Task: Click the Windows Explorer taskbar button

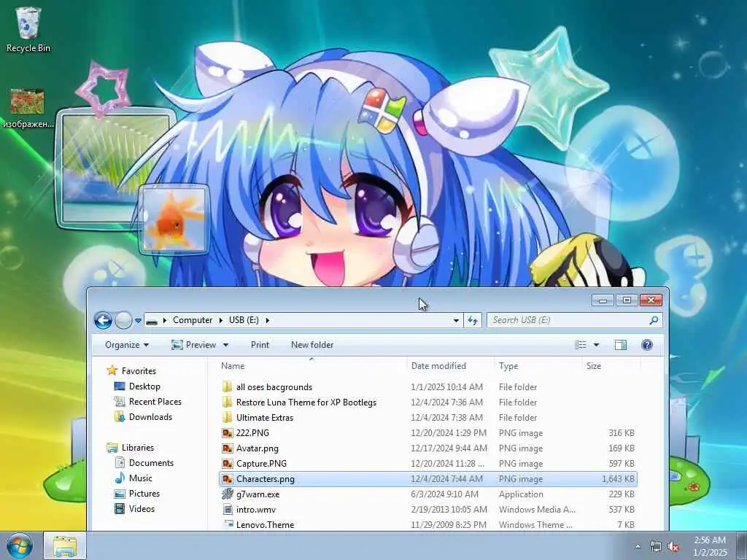Action: point(65,545)
